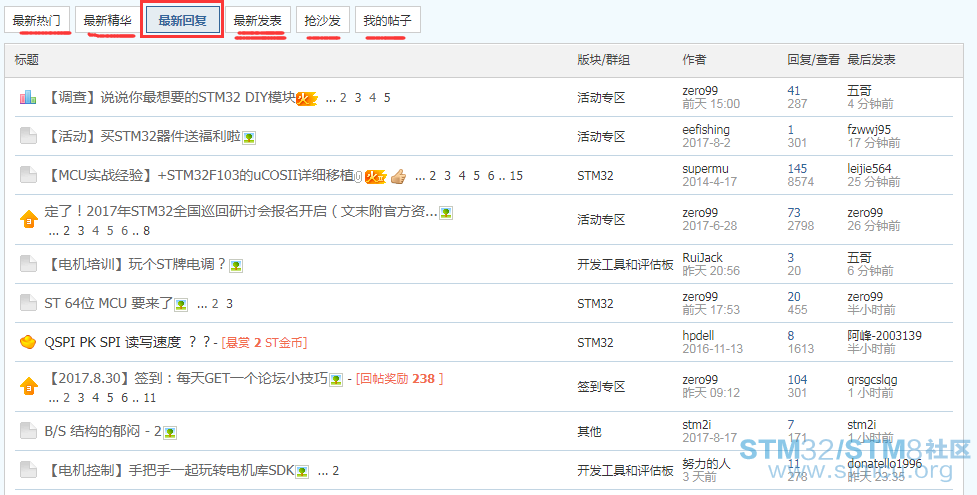
Task: Select the 最新回复 tab
Action: click(x=182, y=21)
